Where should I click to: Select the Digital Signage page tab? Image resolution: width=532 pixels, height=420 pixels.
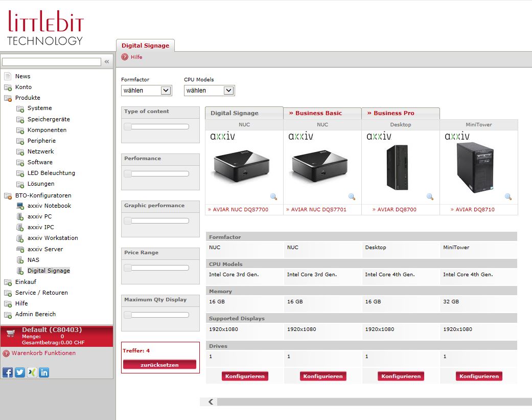pyautogui.click(x=145, y=46)
